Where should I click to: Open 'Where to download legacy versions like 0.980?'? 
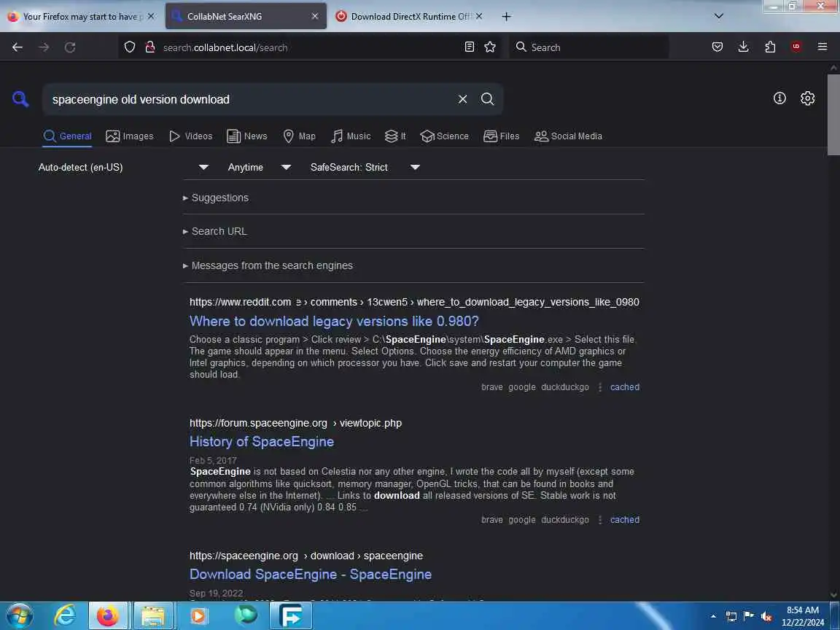(x=334, y=321)
